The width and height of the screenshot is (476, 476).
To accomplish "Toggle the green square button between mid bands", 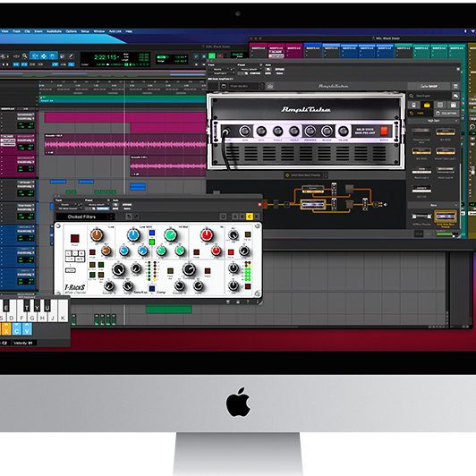I will click(x=152, y=242).
